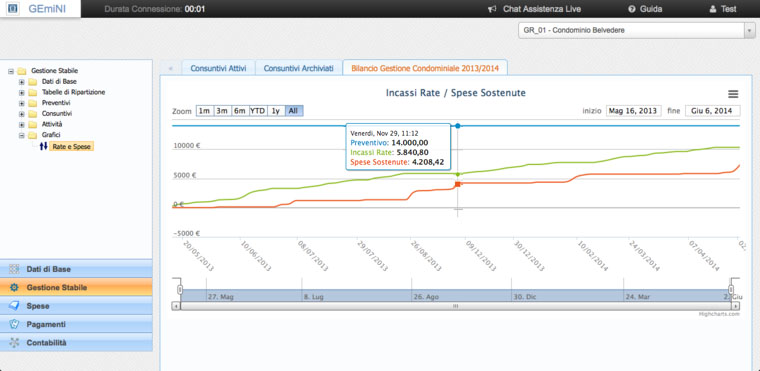This screenshot has height=371, width=760.
Task: Open the Contabilità accordion panel
Action: (x=76, y=343)
